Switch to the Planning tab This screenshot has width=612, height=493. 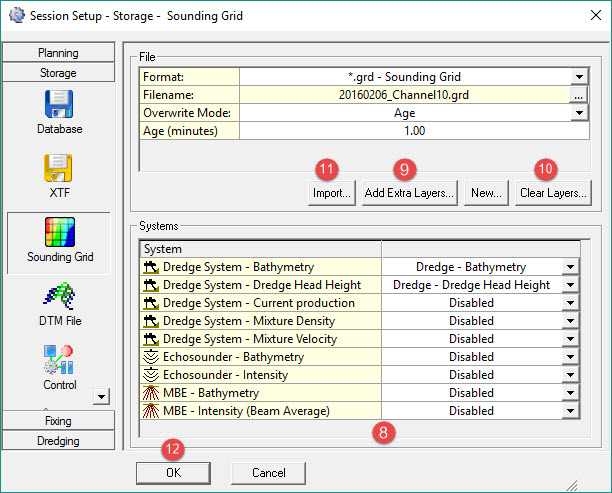click(58, 53)
